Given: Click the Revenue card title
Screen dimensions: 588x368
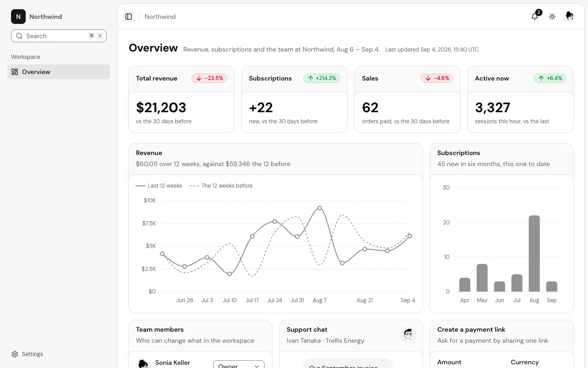Looking at the screenshot, I should tap(149, 153).
